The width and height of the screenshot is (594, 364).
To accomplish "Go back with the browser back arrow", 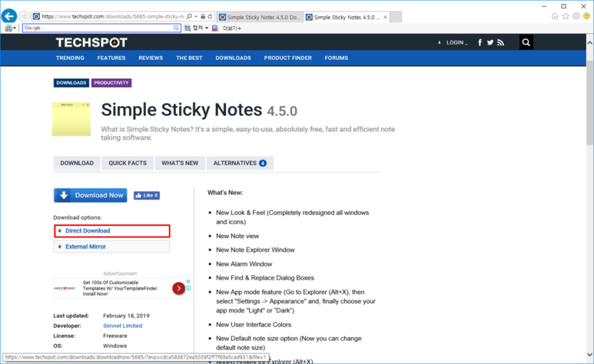I will tap(8, 16).
